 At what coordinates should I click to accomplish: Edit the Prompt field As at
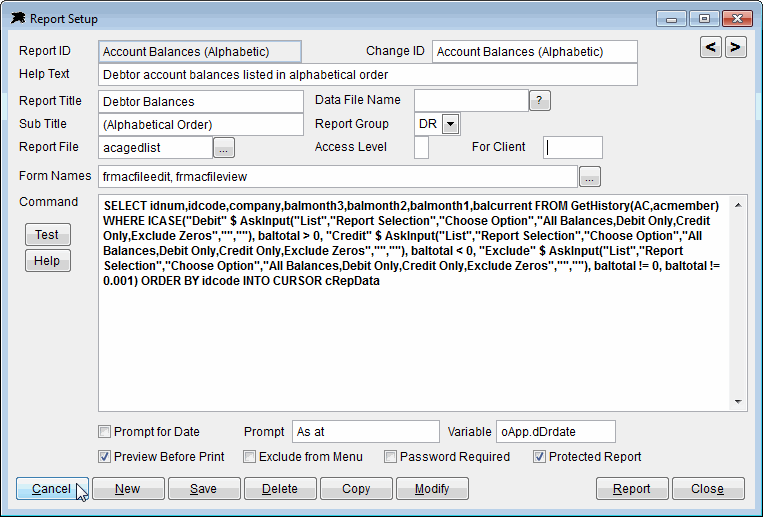(x=366, y=432)
